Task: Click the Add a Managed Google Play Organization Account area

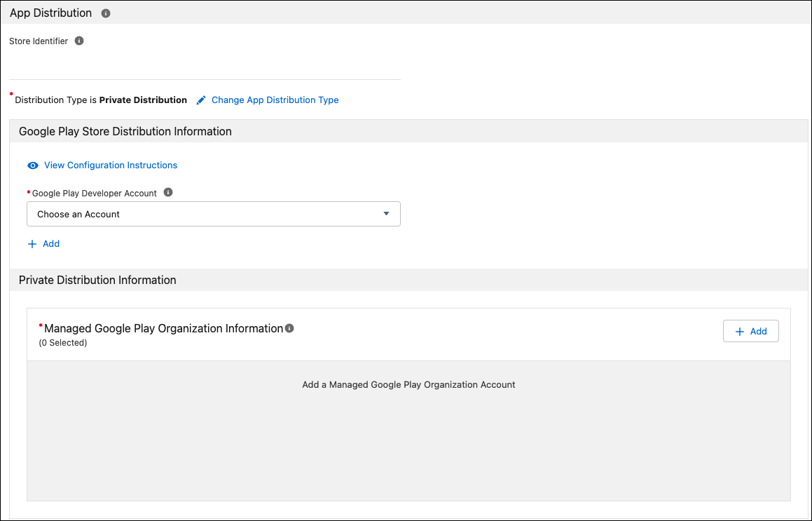Action: 408,384
